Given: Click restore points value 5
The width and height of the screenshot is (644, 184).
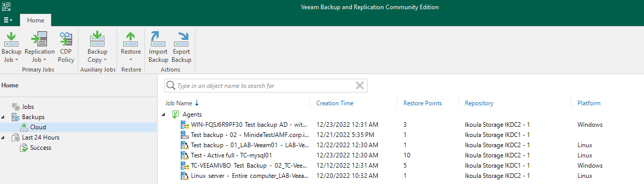Looking at the screenshot, I should point(405,166).
